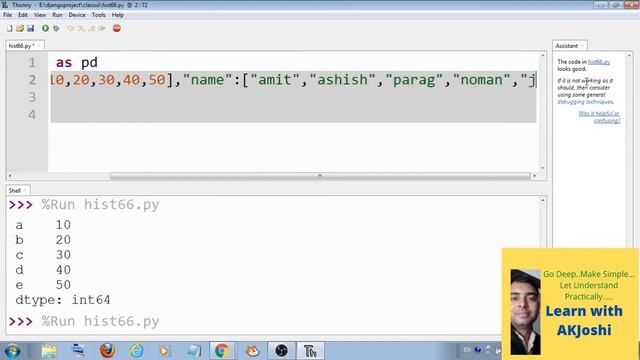Launch Firefox from the taskbar
The width and height of the screenshot is (640, 360).
point(107,351)
